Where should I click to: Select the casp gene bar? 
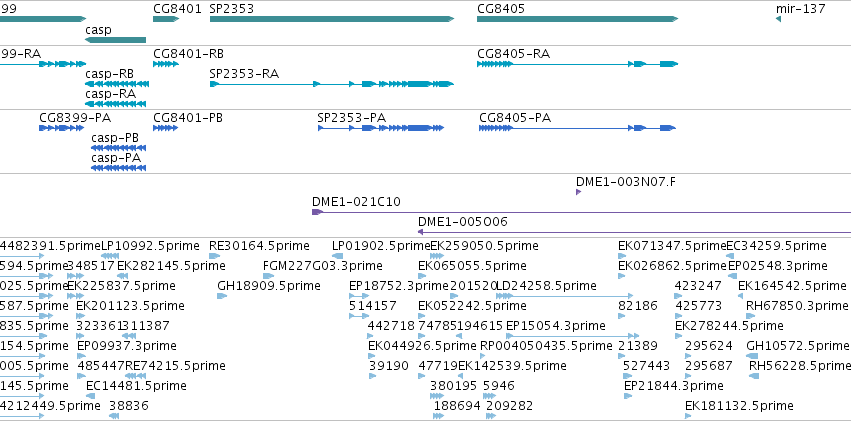point(116,40)
